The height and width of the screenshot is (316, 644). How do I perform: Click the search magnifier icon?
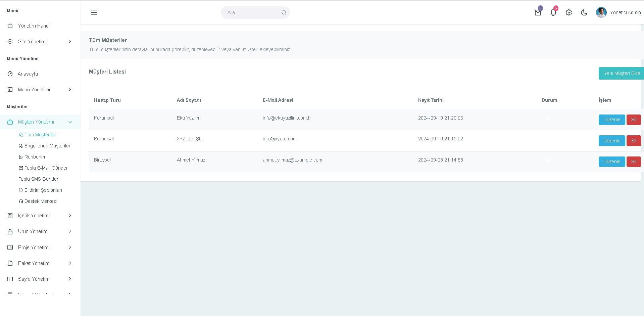[x=284, y=13]
